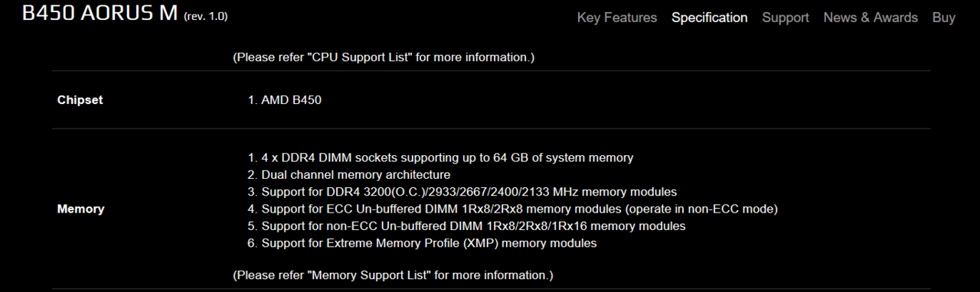The width and height of the screenshot is (980, 292).
Task: Click the rev. 1.0 revision label
Action: pyautogui.click(x=206, y=16)
